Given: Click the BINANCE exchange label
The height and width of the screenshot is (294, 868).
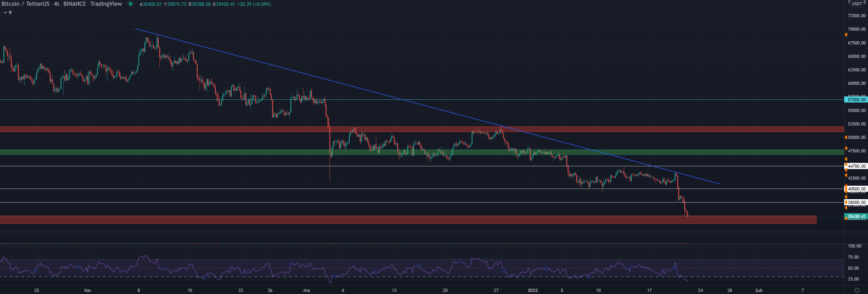Looking at the screenshot, I should click(77, 5).
